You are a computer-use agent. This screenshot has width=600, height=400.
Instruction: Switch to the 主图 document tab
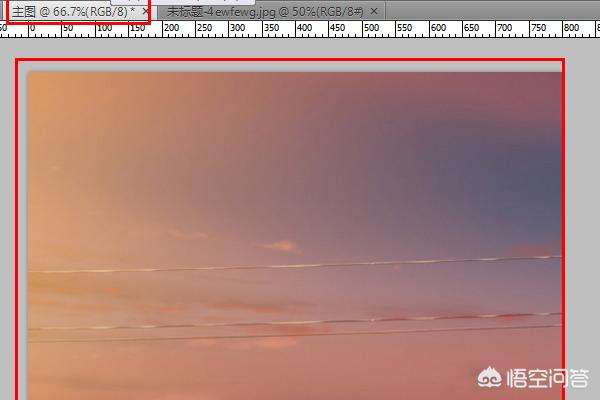[x=68, y=10]
